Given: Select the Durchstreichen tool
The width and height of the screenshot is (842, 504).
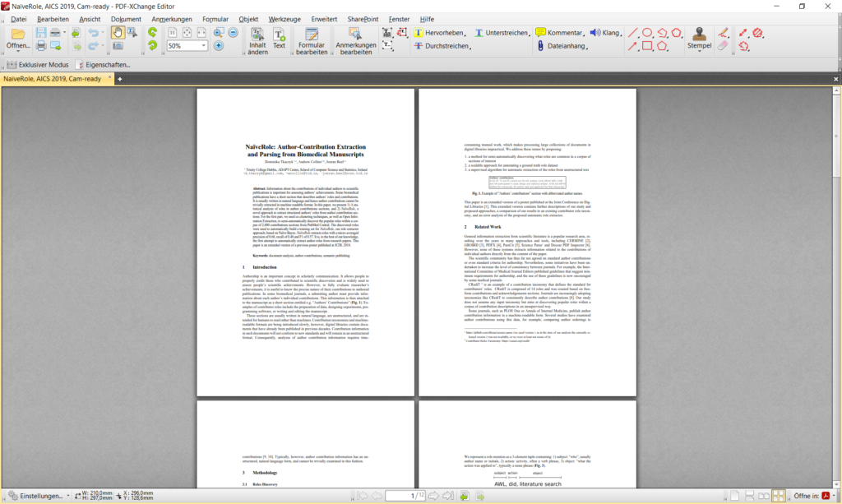Looking at the screenshot, I should click(442, 46).
